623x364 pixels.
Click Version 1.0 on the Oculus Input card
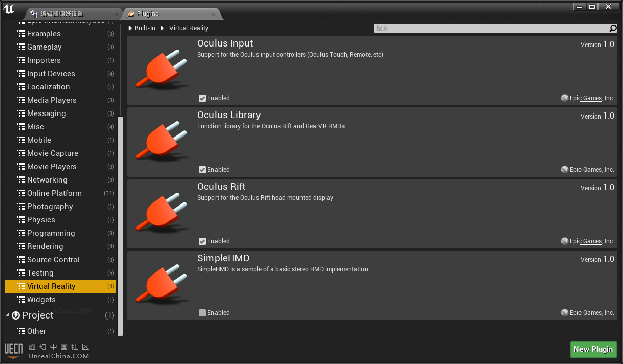(597, 44)
